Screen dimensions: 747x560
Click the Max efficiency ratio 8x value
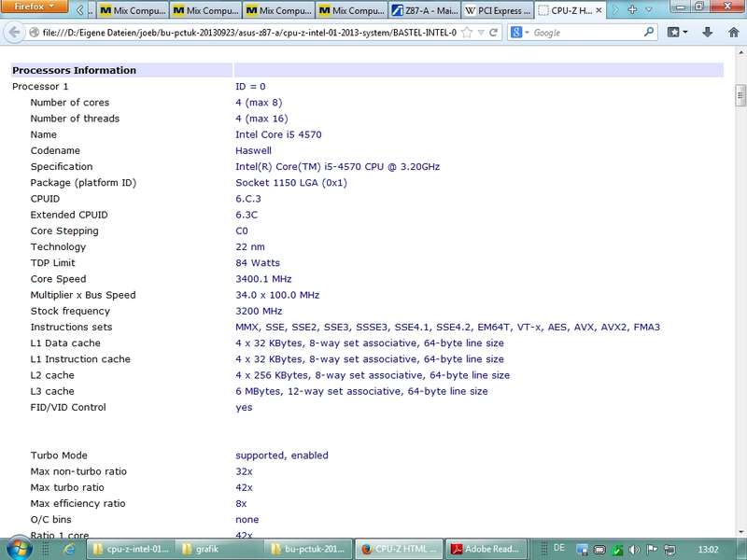[x=241, y=503]
